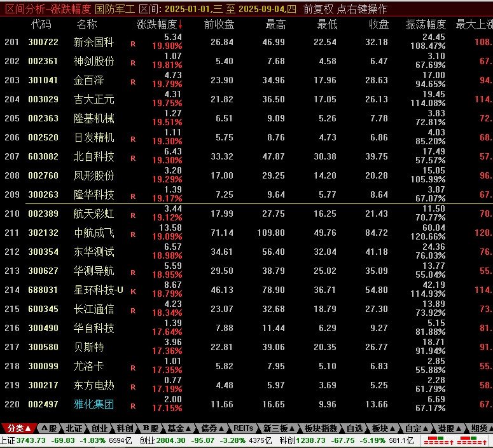Select the 隆基机械 stock name
This screenshot has width=493, height=448.
(x=94, y=118)
